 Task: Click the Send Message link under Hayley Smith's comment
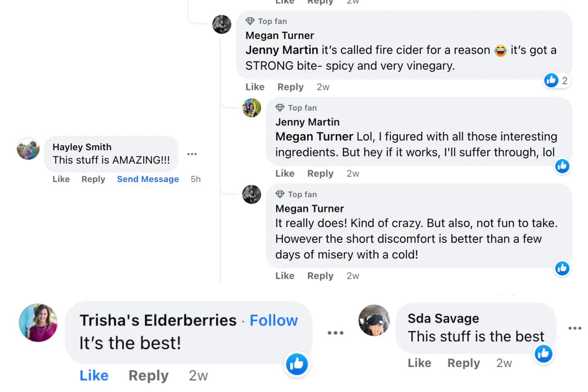[x=148, y=179]
